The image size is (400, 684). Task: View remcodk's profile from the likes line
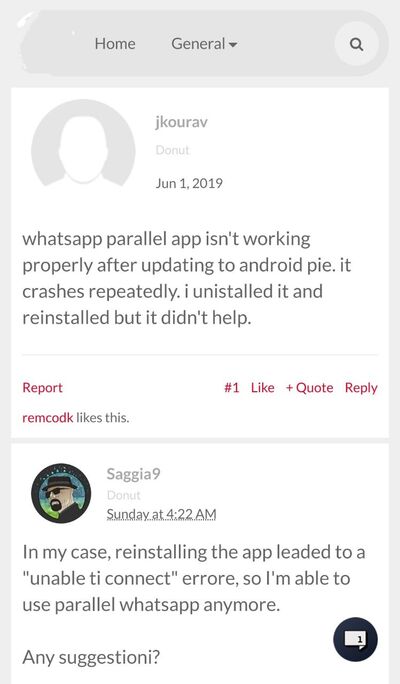click(x=48, y=417)
